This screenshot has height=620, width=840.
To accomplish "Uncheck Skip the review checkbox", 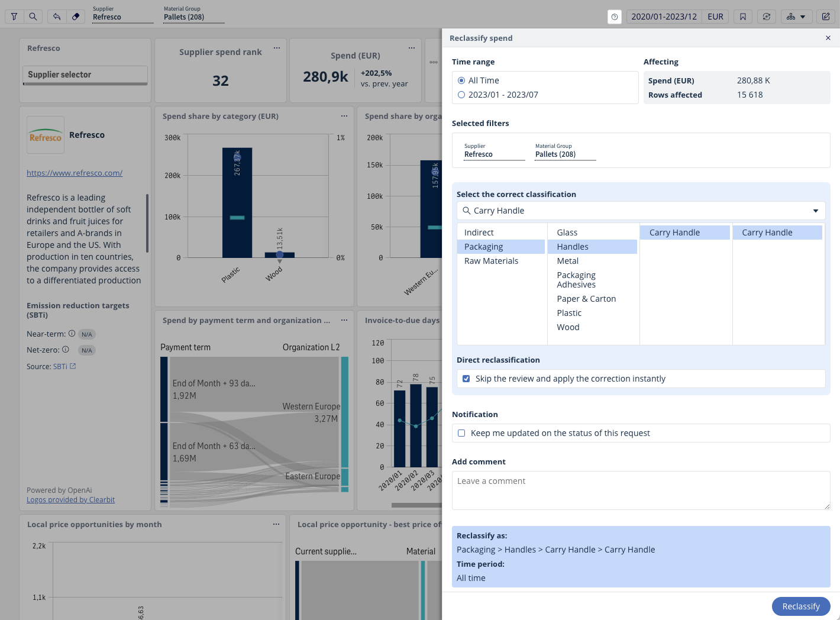I will click(466, 379).
